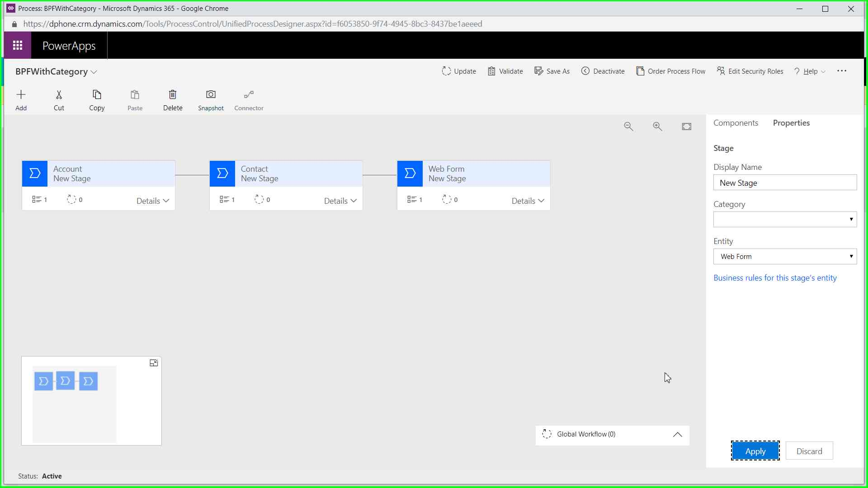Switch to the Components tab
The height and width of the screenshot is (488, 868).
(x=736, y=123)
